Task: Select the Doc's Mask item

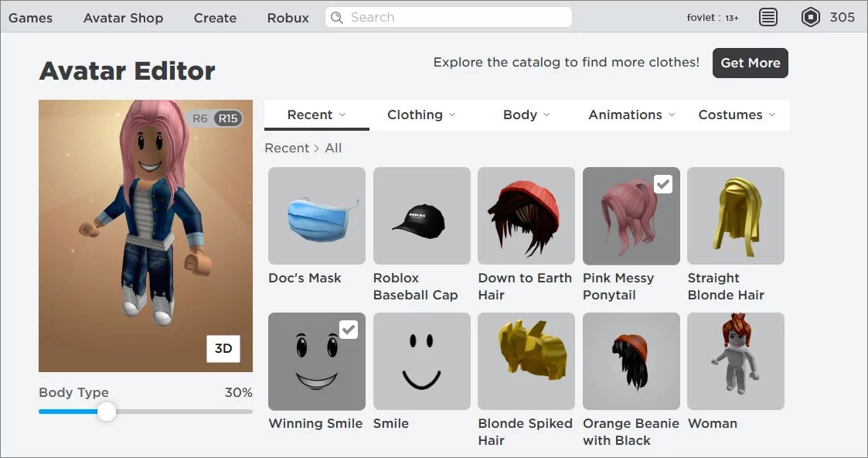Action: tap(316, 216)
